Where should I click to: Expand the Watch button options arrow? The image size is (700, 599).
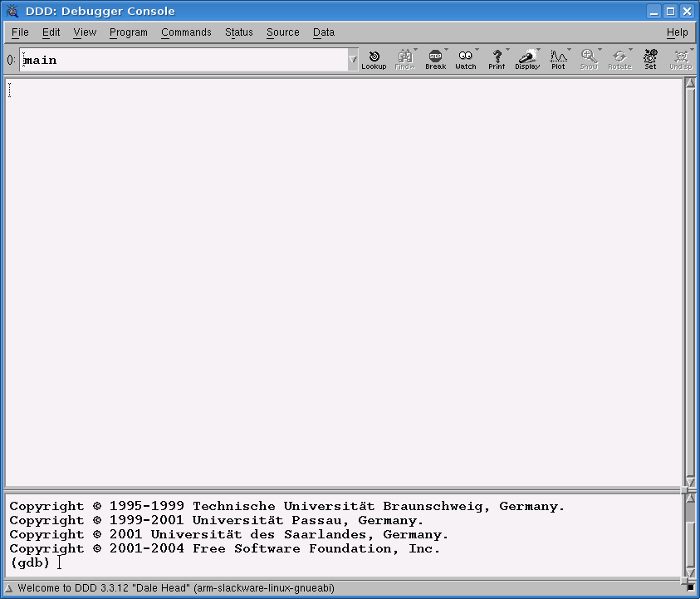[x=477, y=50]
